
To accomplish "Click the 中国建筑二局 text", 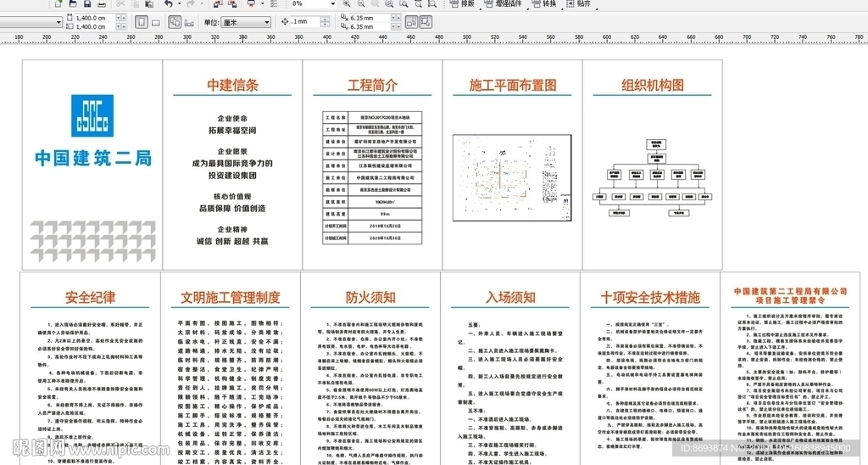I will [x=93, y=158].
